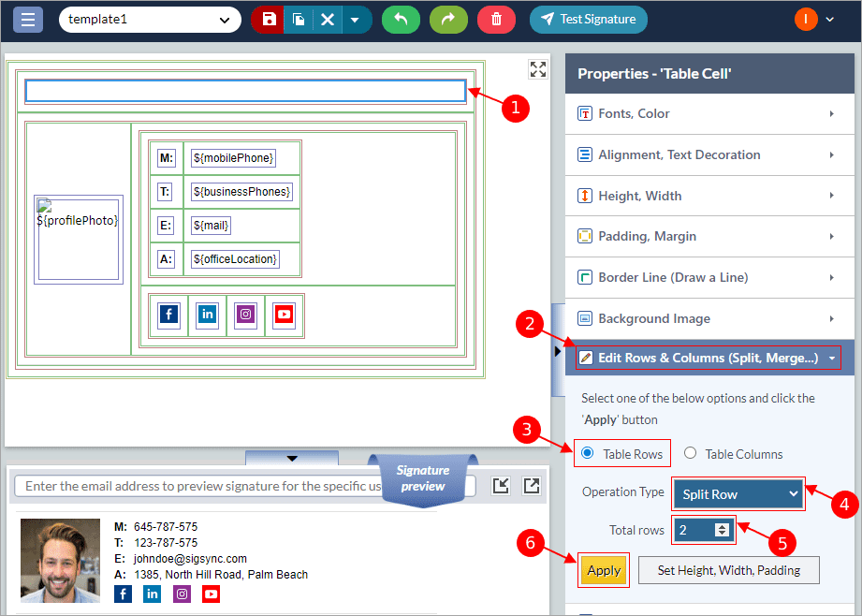
Task: Open the hamburger menu
Action: pos(28,19)
